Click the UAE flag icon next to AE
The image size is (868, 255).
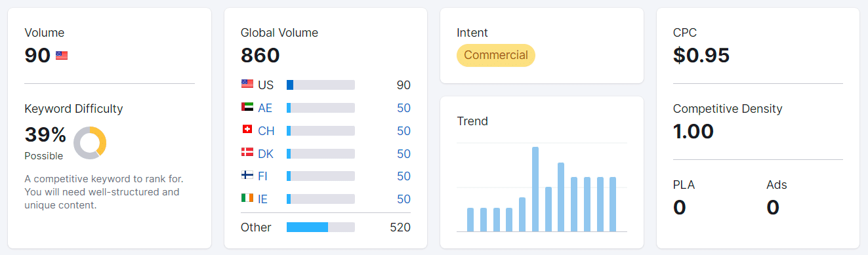click(247, 107)
